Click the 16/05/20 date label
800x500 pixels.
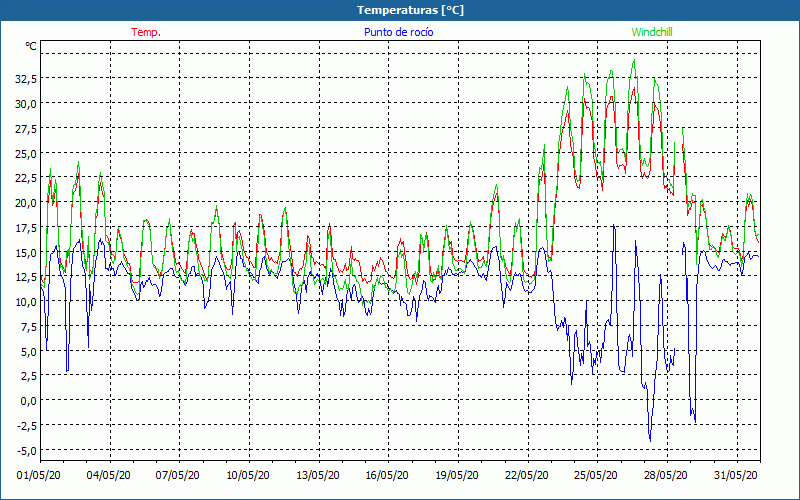tap(387, 475)
